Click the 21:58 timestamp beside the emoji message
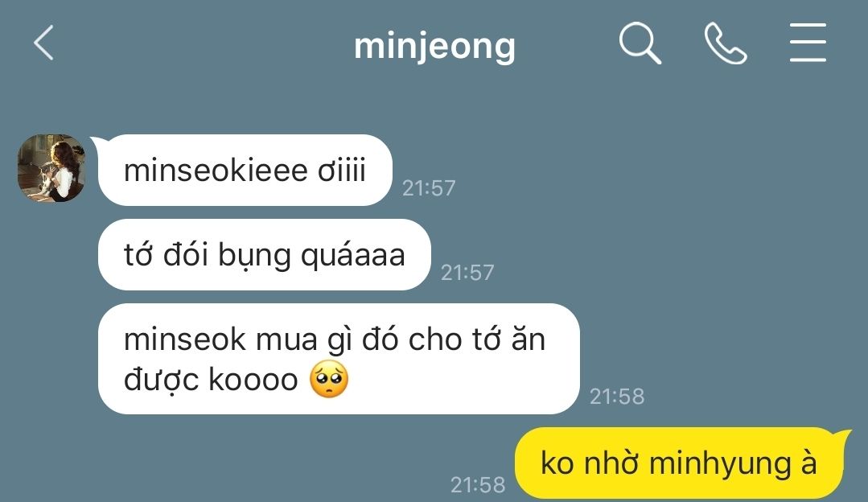The height and width of the screenshot is (502, 868). [x=617, y=397]
